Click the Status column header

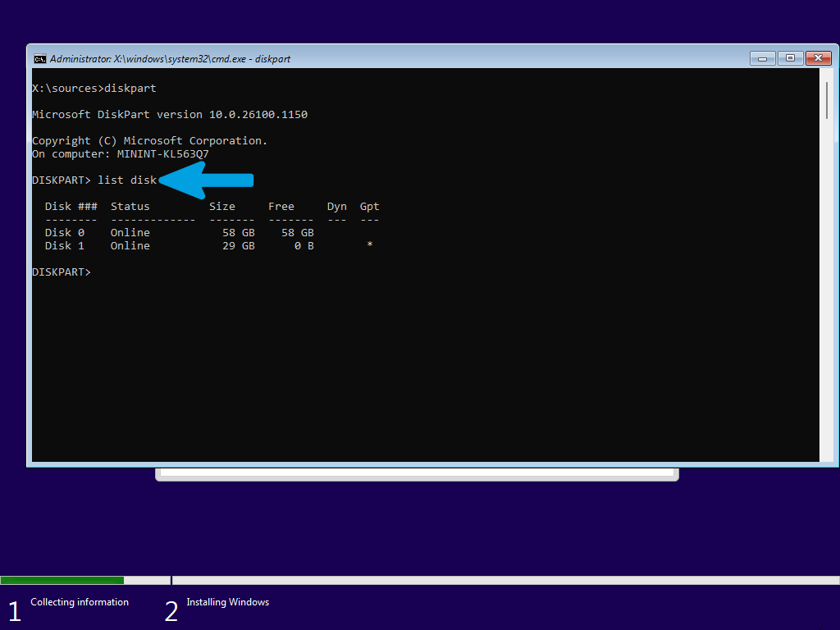(x=130, y=207)
